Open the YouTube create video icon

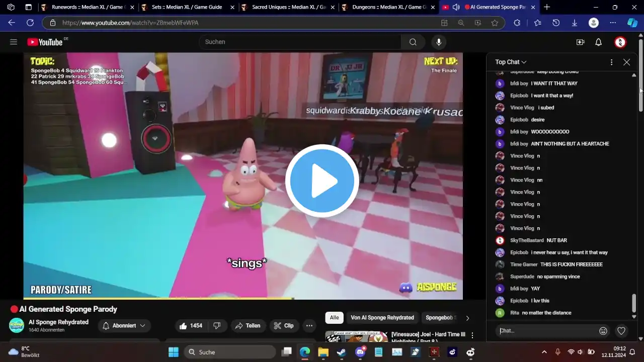coord(580,42)
